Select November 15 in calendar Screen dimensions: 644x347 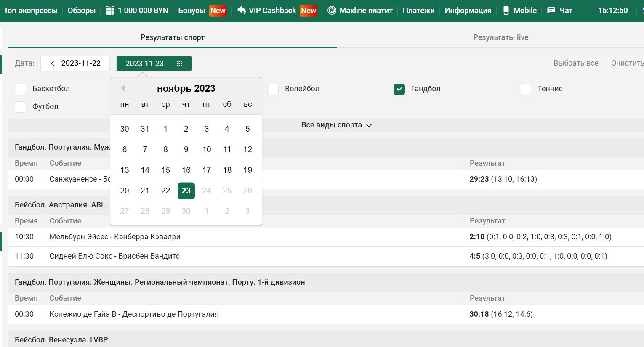[x=165, y=170]
